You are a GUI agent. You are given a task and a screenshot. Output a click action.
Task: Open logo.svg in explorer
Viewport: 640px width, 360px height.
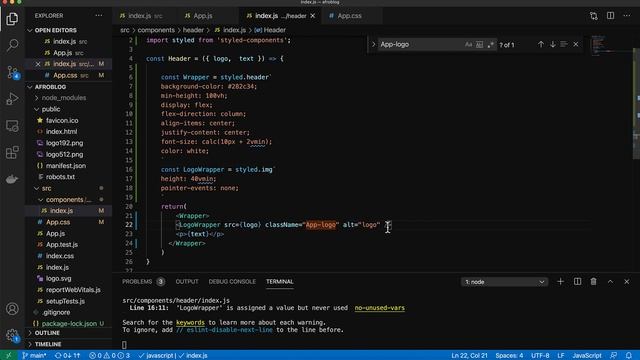pos(58,278)
